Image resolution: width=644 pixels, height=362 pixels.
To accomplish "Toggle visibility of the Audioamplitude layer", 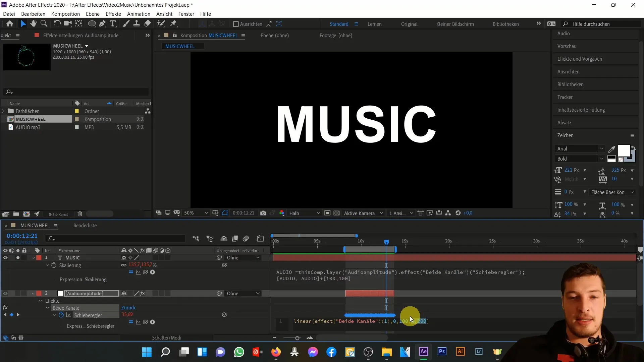I will click(5, 294).
